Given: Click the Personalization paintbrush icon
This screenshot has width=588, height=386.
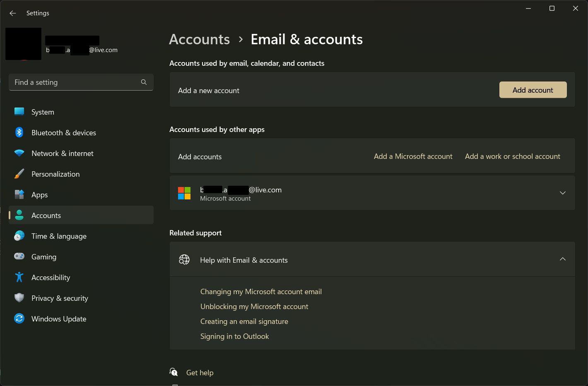Looking at the screenshot, I should [x=19, y=174].
